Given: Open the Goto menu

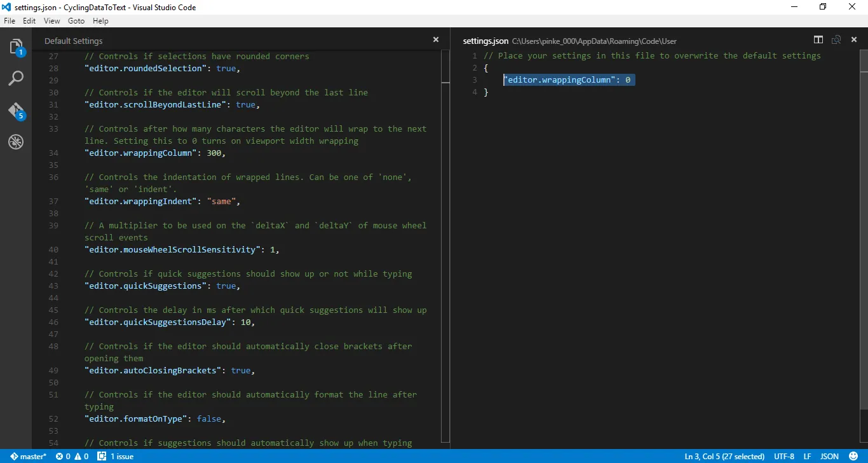Looking at the screenshot, I should click(x=76, y=20).
